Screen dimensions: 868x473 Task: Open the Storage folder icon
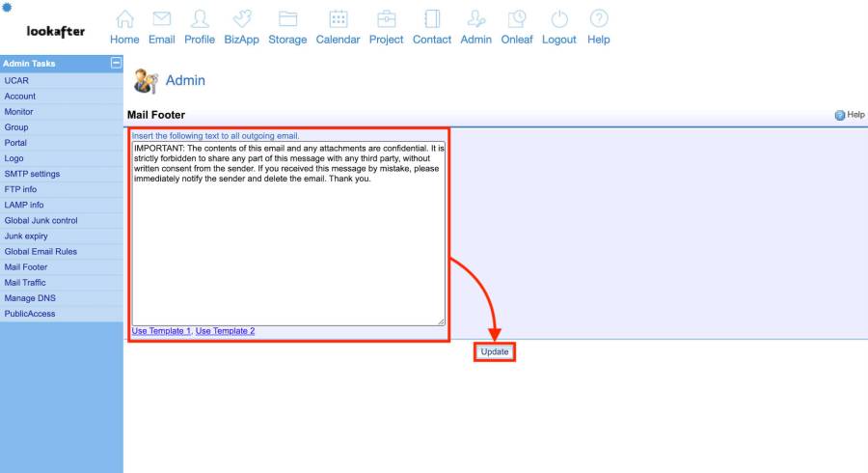(x=287, y=19)
